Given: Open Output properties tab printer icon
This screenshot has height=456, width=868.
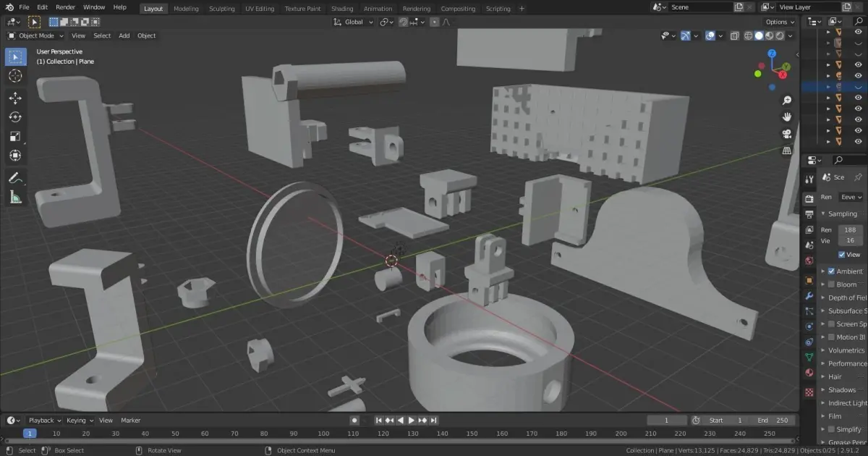Looking at the screenshot, I should coord(809,215).
